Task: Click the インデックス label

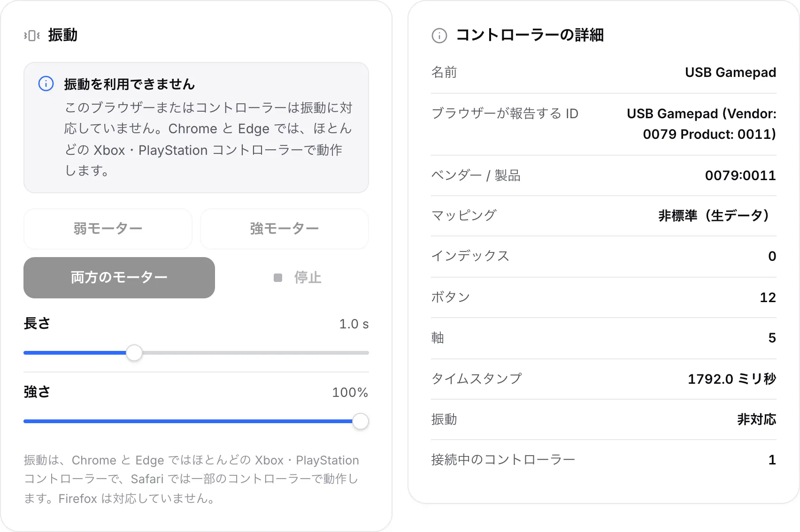Action: pyautogui.click(x=470, y=256)
